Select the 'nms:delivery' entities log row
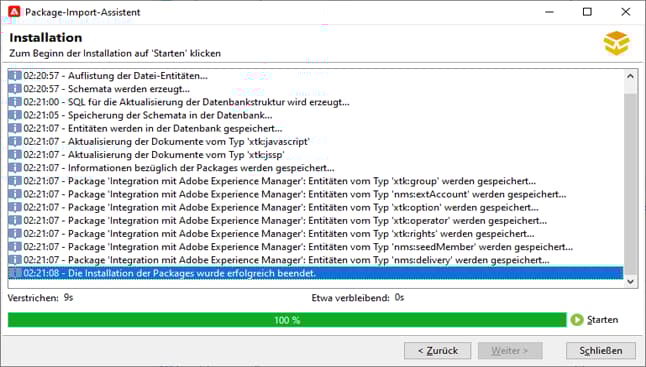The height and width of the screenshot is (367, 646). [x=316, y=260]
